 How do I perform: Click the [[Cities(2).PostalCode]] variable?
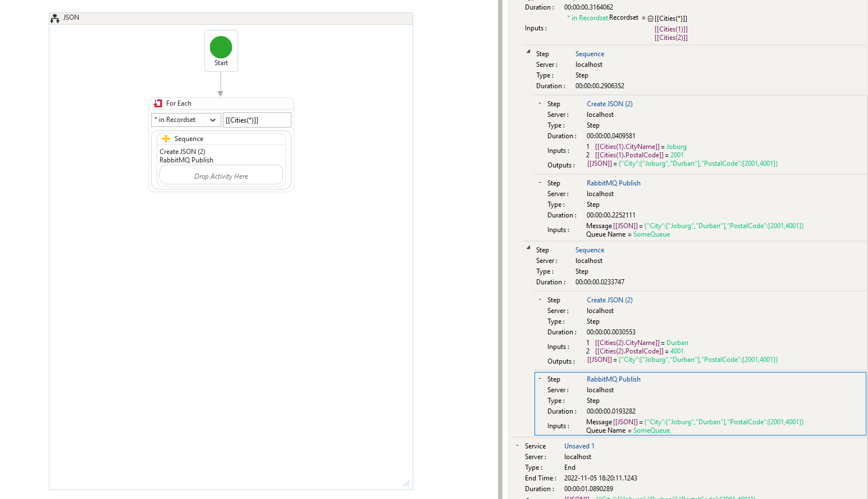click(629, 351)
